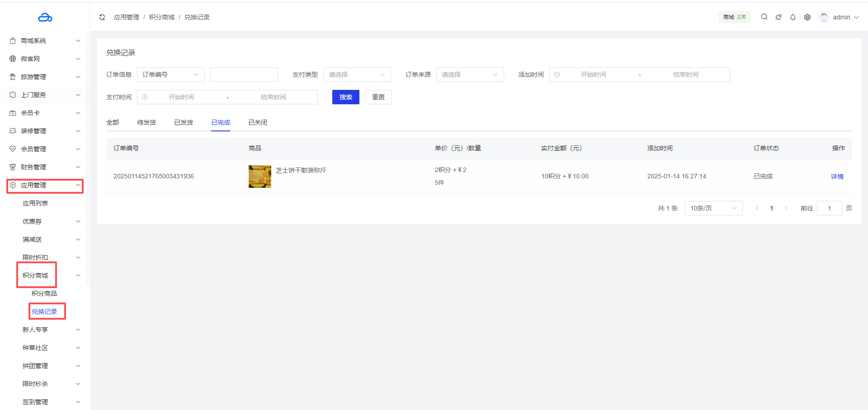Viewport: 868px width, 410px height.
Task: Expand the 财务管理 sidebar menu
Action: (x=45, y=167)
